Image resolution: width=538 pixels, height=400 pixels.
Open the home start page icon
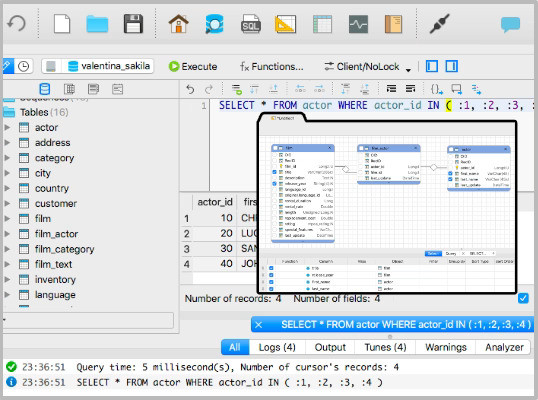[x=178, y=24]
